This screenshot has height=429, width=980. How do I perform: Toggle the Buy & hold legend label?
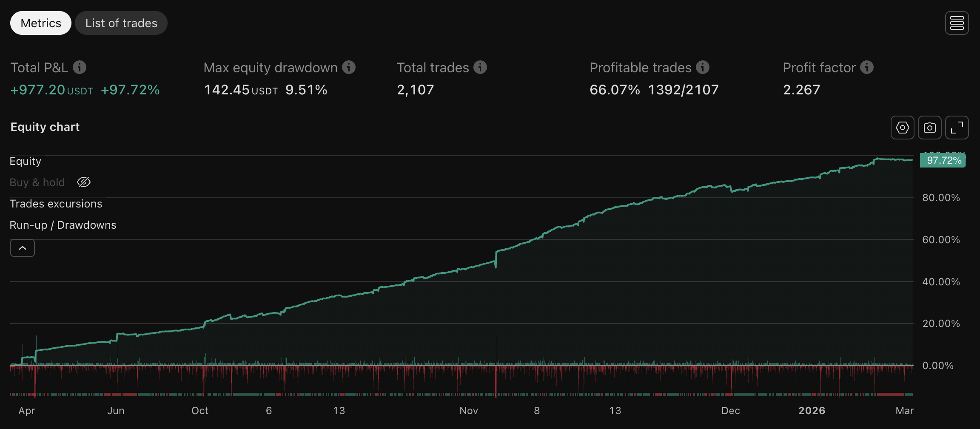click(37, 182)
